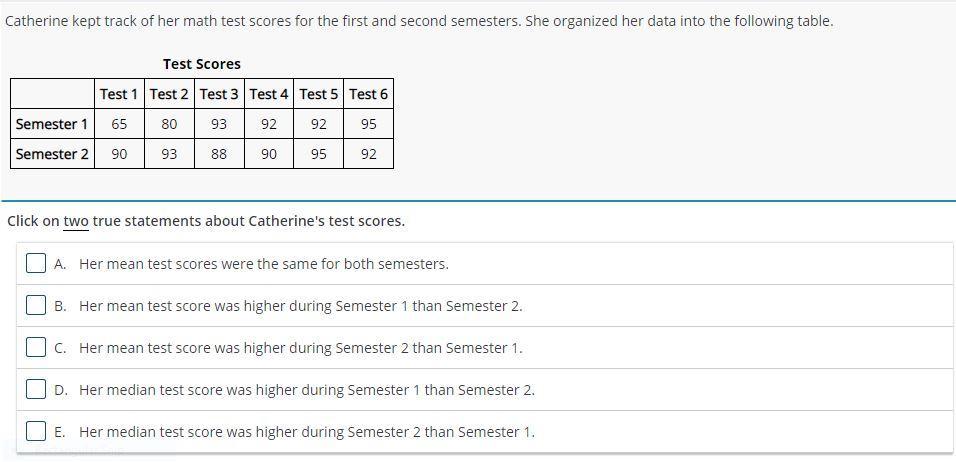Select the Semester 1 Test 6 score 95
This screenshot has width=956, height=462.
pos(369,124)
